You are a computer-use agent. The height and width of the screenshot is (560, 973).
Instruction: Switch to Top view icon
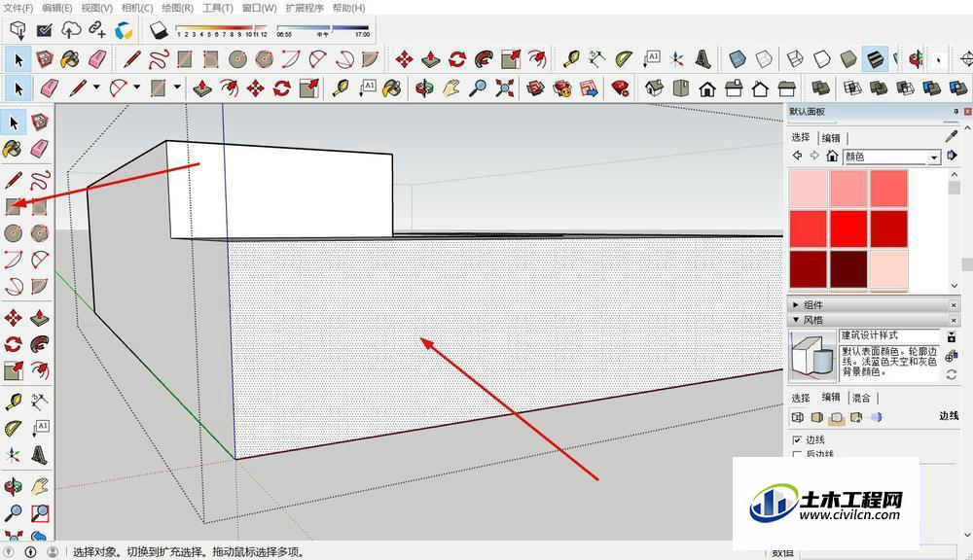[x=681, y=88]
